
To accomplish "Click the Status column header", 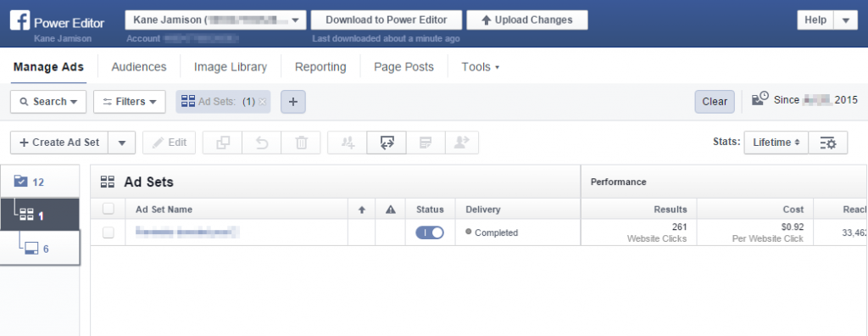I will point(430,210).
